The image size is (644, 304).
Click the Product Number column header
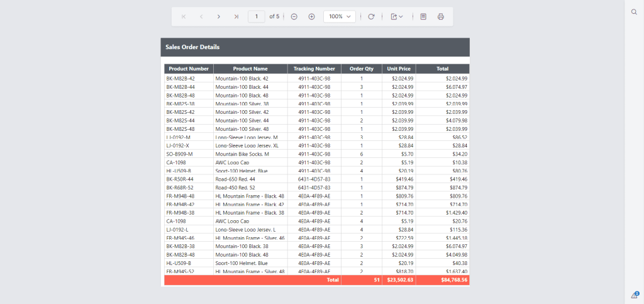pos(189,69)
